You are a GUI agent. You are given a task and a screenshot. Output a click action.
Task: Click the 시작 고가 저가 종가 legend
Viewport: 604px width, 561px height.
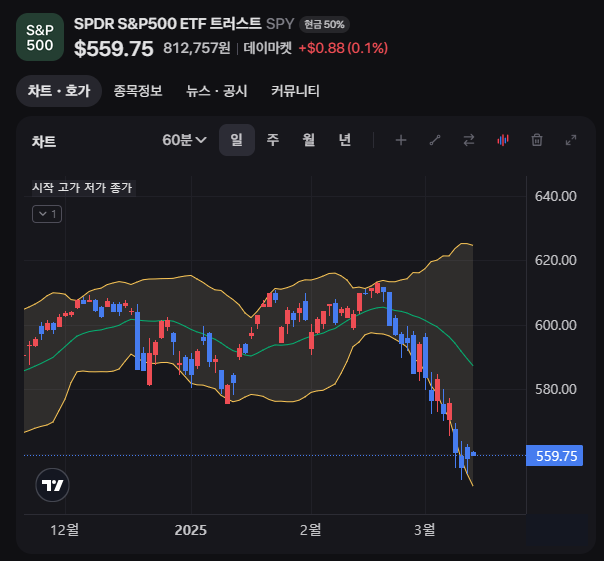[83, 188]
